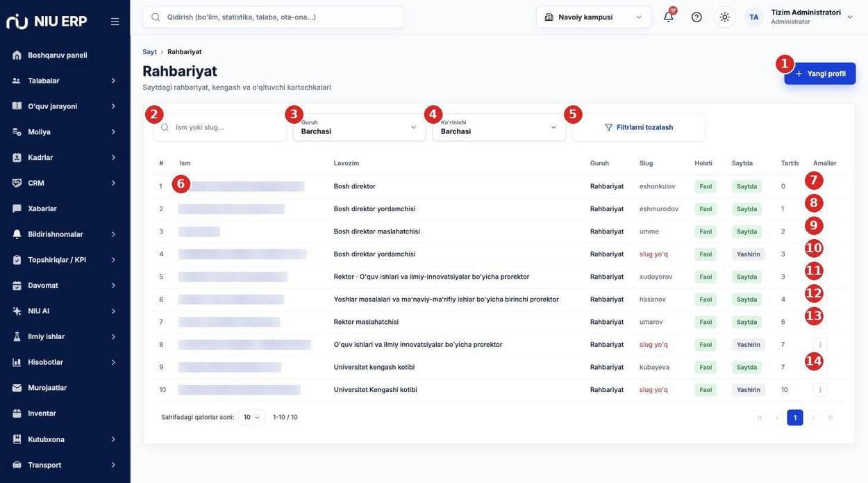This screenshot has width=868, height=483.
Task: Click the NIU ERP logo
Action: click(47, 22)
